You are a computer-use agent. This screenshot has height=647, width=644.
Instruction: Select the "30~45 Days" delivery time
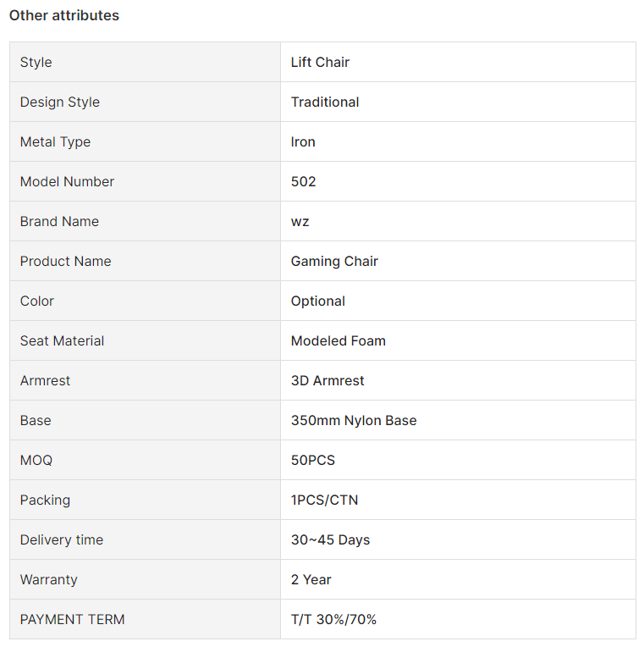pos(330,539)
